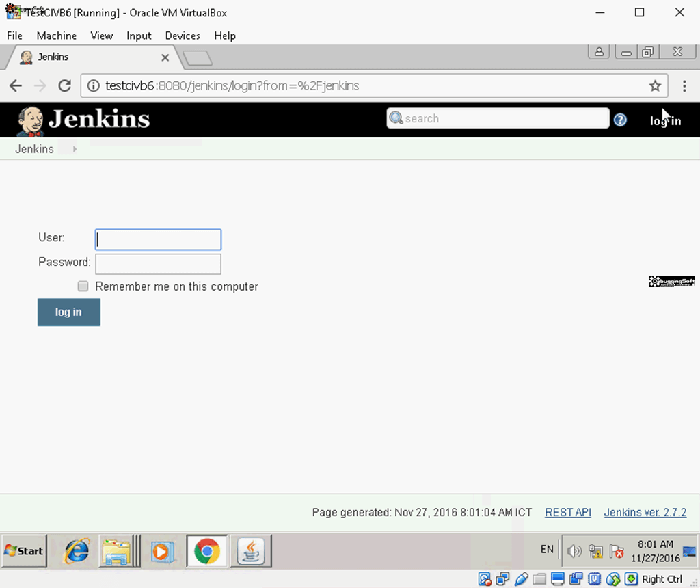Open the VirtualBox Input menu
Screen dimensions: 700x588
click(x=139, y=36)
